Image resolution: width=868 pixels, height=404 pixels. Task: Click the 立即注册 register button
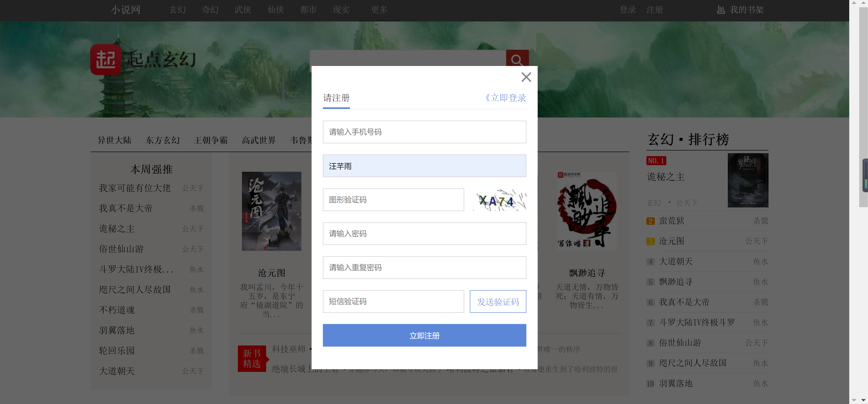point(424,335)
